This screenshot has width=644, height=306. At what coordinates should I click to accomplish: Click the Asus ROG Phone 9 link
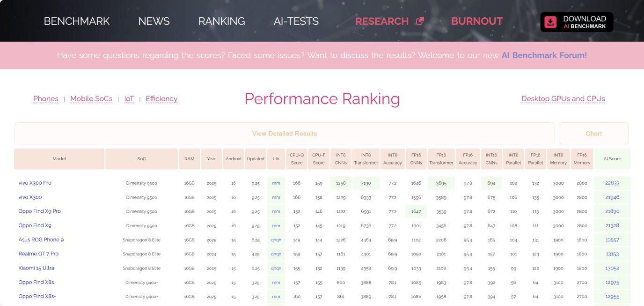tap(41, 239)
